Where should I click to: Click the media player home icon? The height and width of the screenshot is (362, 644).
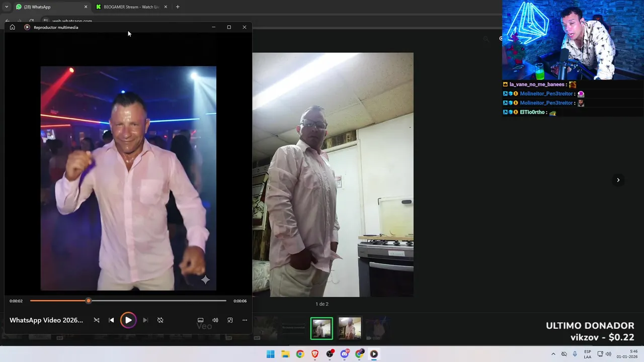coord(13,27)
